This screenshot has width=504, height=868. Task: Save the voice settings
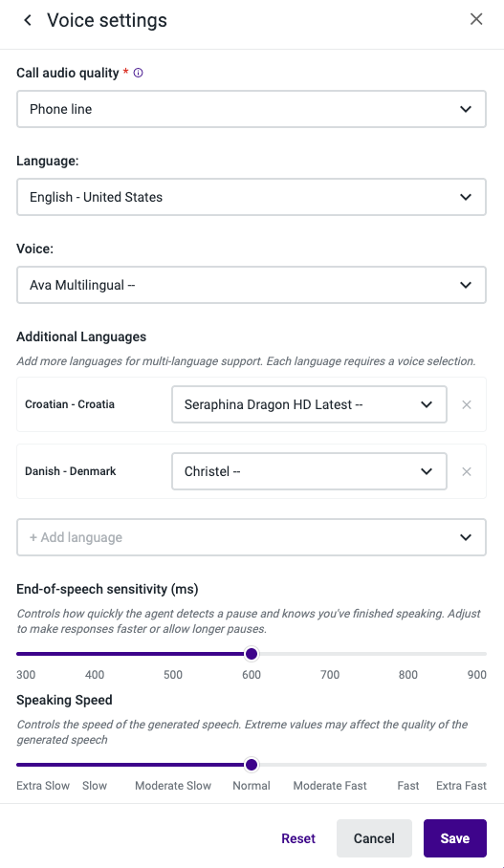(455, 838)
